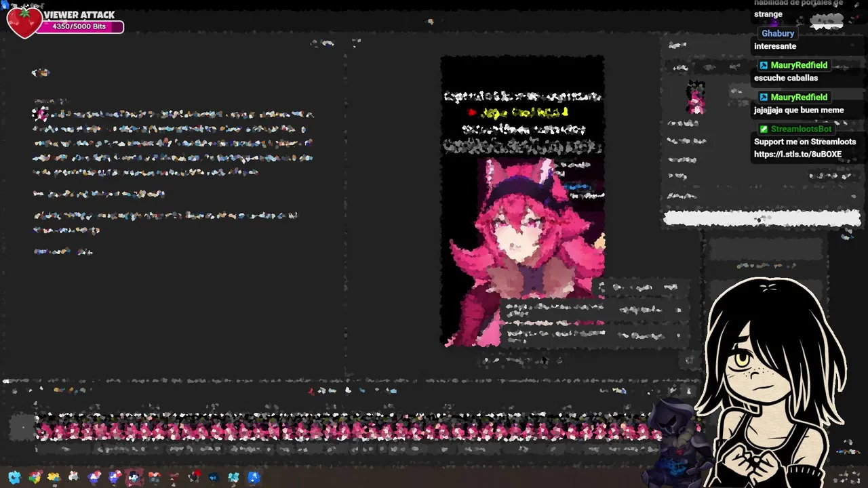Click MauryRedfield name above 'jajajjaja que buen meme'

click(799, 97)
